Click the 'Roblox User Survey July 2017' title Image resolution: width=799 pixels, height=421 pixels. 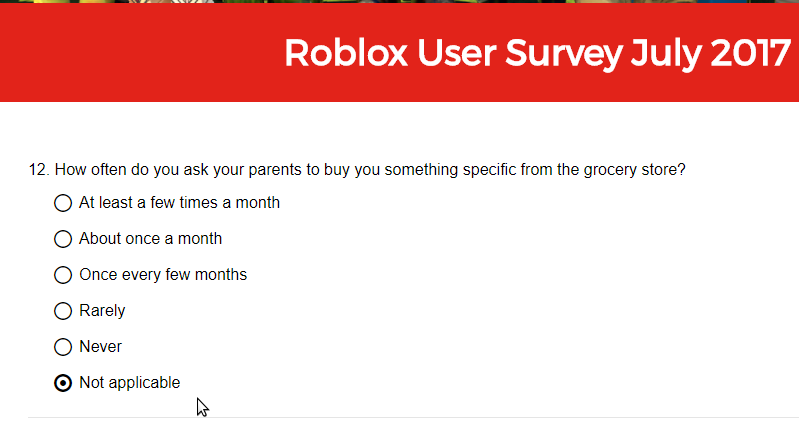[537, 53]
